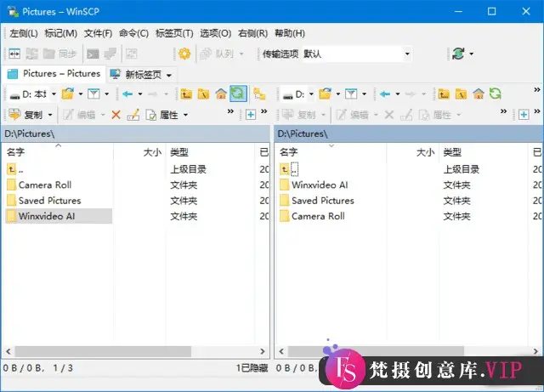Open the 传输选项 默认 dropdown

coord(407,54)
